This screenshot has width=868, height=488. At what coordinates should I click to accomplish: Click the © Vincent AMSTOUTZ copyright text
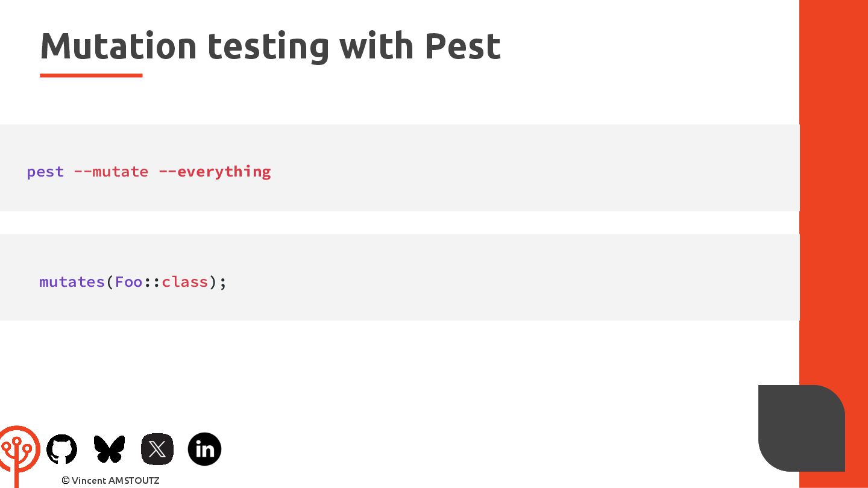[110, 481]
